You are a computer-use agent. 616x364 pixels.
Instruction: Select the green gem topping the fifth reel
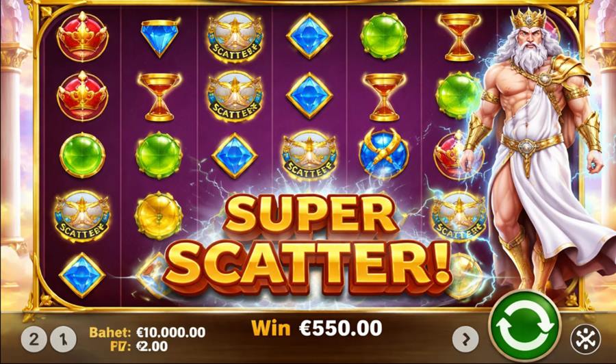(384, 36)
